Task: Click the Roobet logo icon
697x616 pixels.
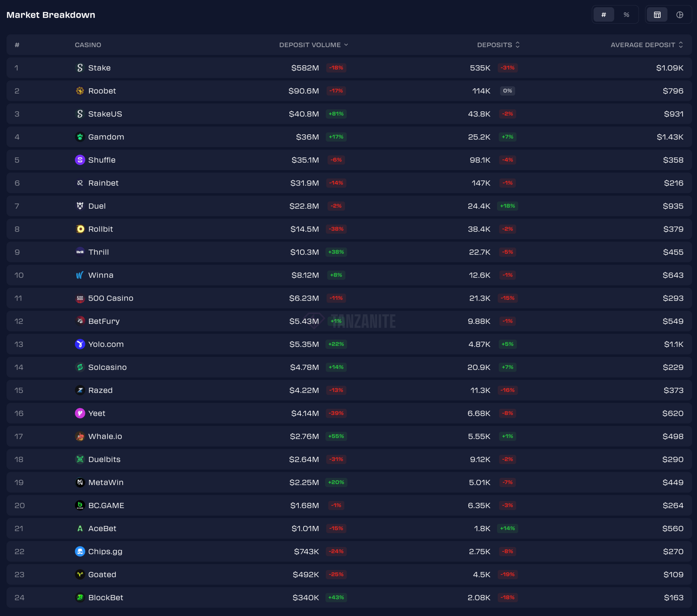Action: click(80, 91)
